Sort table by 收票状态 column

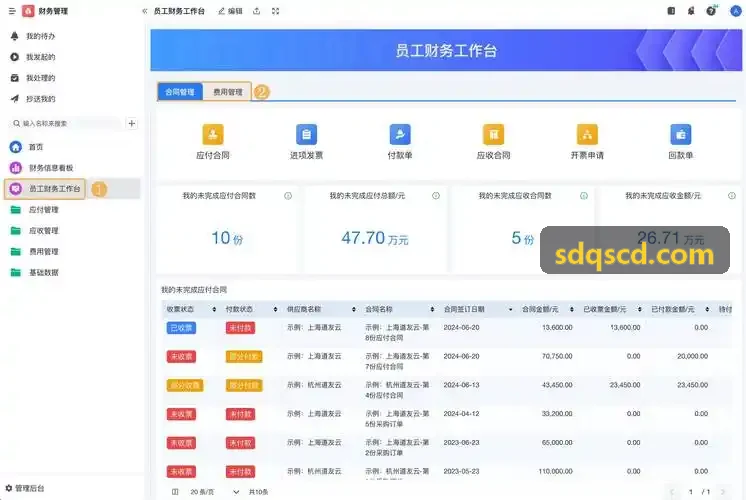(214, 309)
